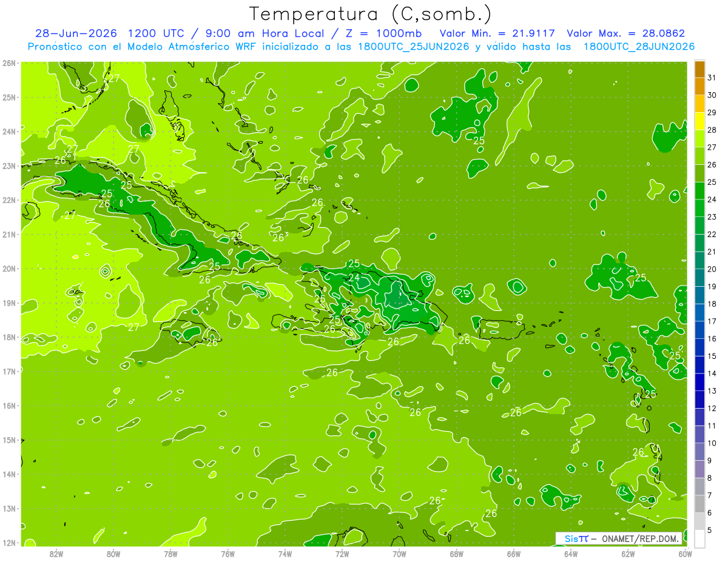This screenshot has width=728, height=562.
Task: Click the "82W" longitude axis label
Action: pos(56,554)
